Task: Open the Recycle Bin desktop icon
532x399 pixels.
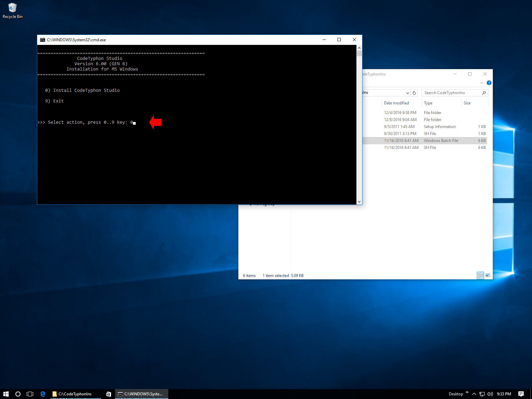Action: 12,11
